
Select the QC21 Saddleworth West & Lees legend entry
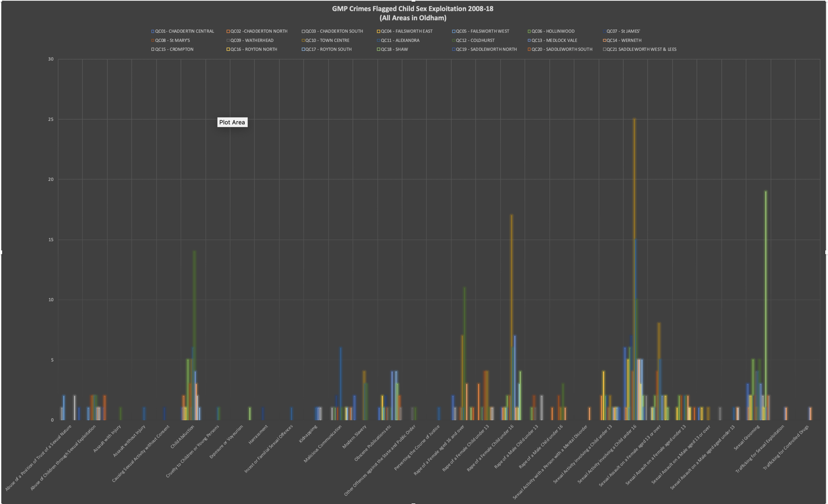(641, 49)
